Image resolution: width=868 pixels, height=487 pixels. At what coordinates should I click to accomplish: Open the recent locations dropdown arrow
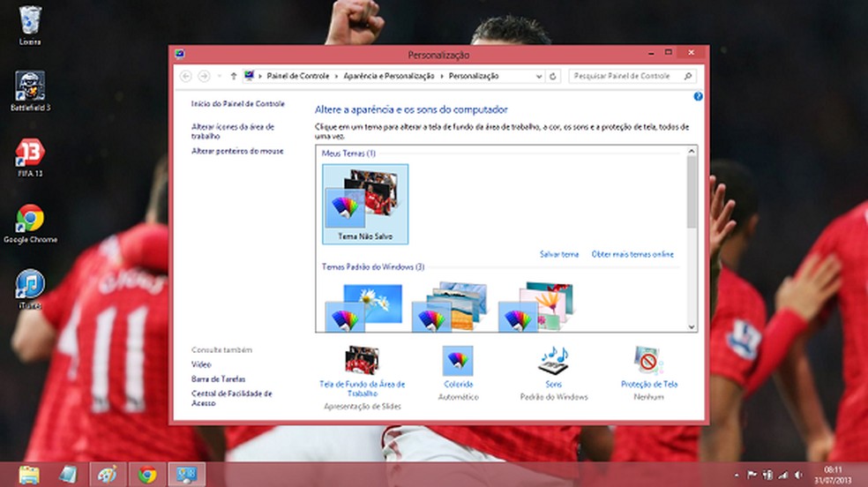coord(220,76)
